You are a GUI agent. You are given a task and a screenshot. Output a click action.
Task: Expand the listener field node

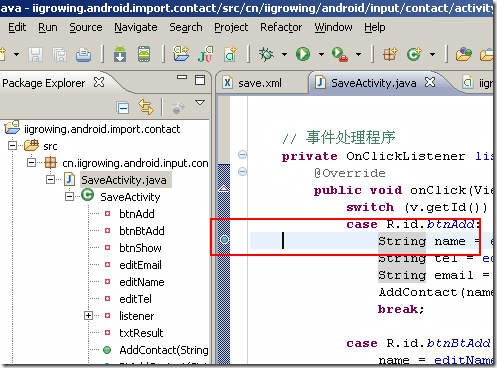pyautogui.click(x=88, y=316)
